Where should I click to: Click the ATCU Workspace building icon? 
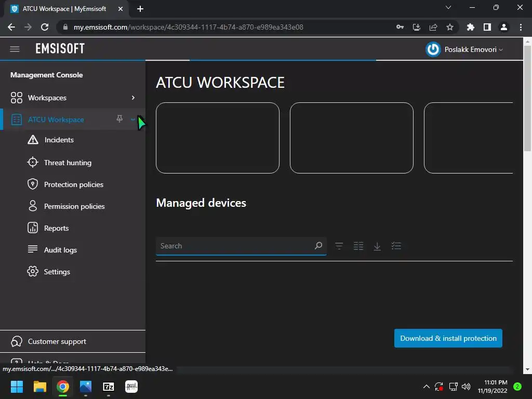[x=16, y=119]
